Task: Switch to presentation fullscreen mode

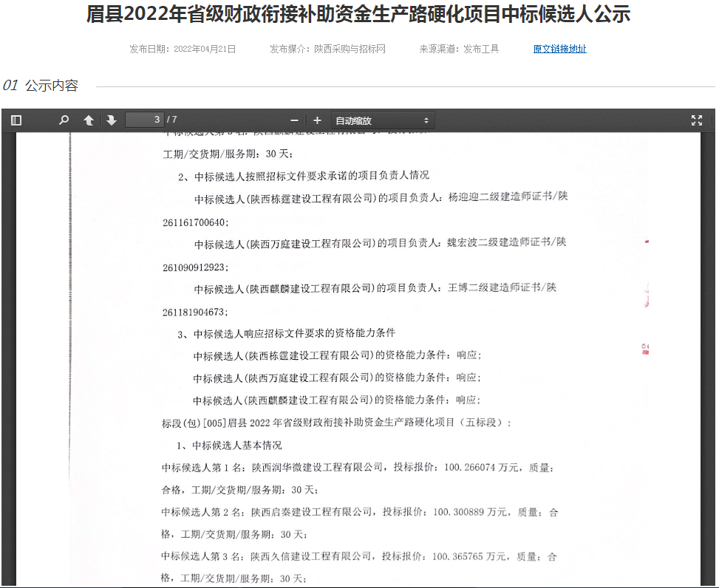Action: [x=696, y=120]
